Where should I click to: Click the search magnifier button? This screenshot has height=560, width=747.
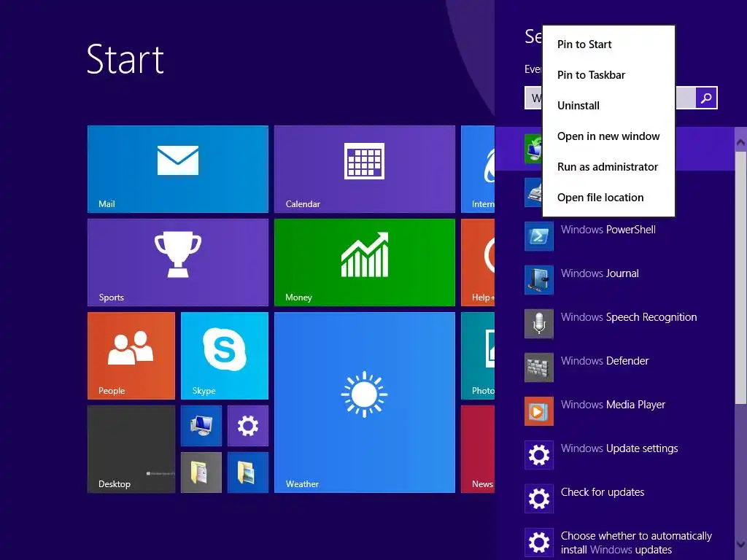pyautogui.click(x=706, y=98)
